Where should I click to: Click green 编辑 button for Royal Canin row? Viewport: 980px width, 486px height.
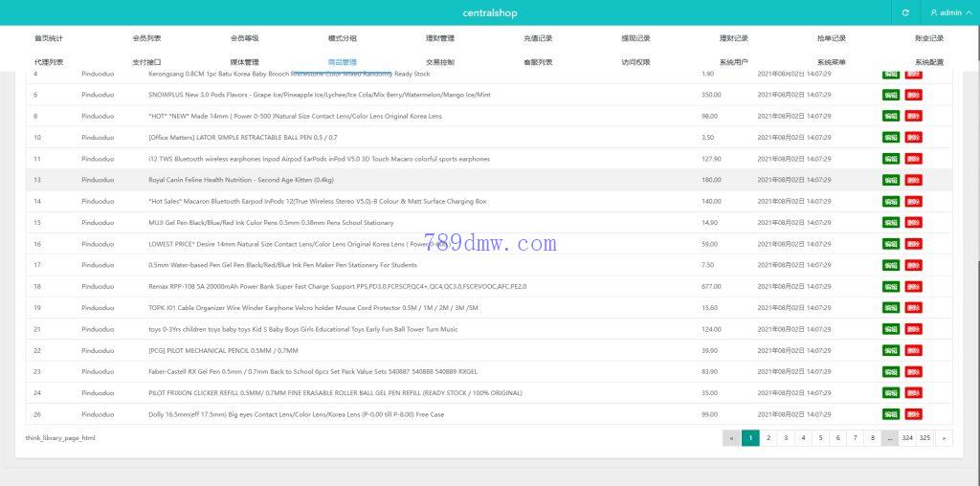pyautogui.click(x=891, y=180)
